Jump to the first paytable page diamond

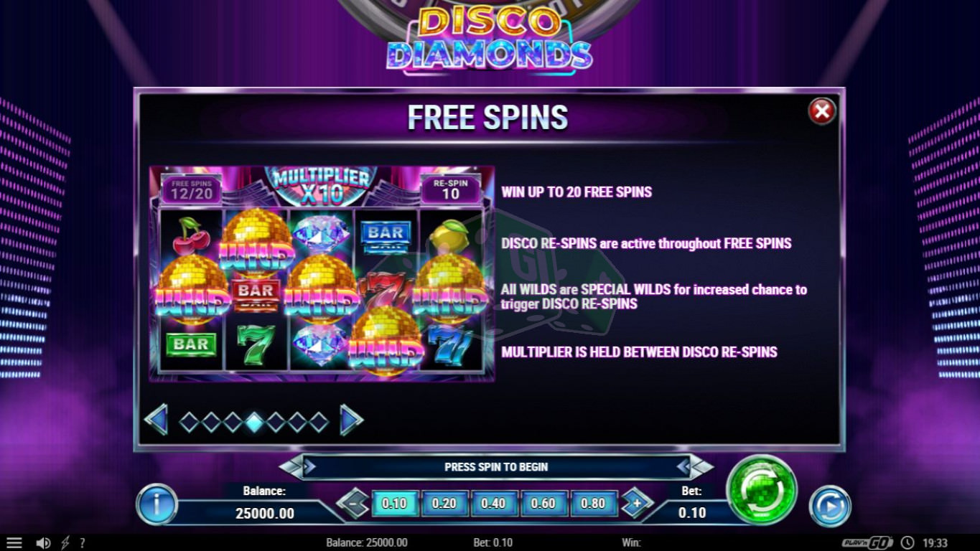[189, 422]
